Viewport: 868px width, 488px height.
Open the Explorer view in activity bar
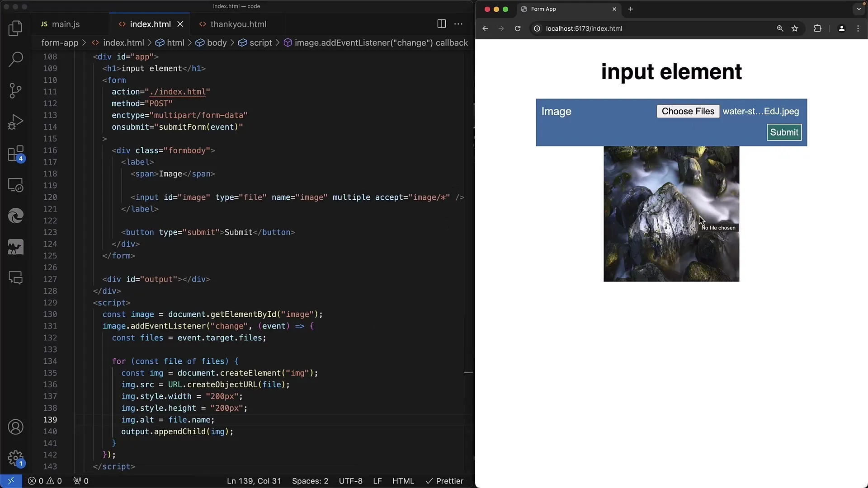click(15, 28)
